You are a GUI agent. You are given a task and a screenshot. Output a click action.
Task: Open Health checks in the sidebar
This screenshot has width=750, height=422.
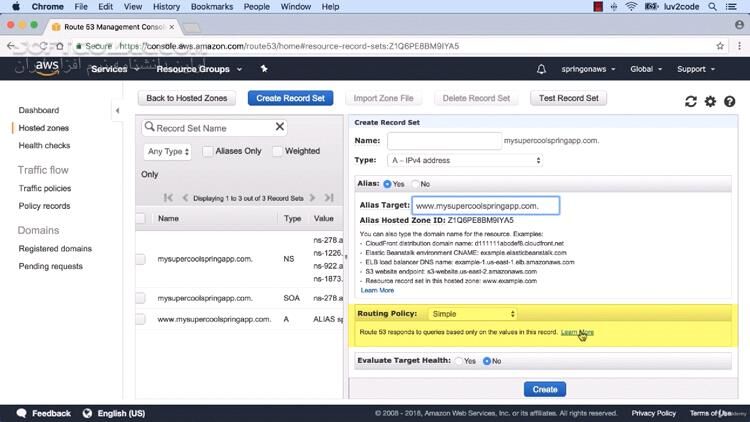44,146
